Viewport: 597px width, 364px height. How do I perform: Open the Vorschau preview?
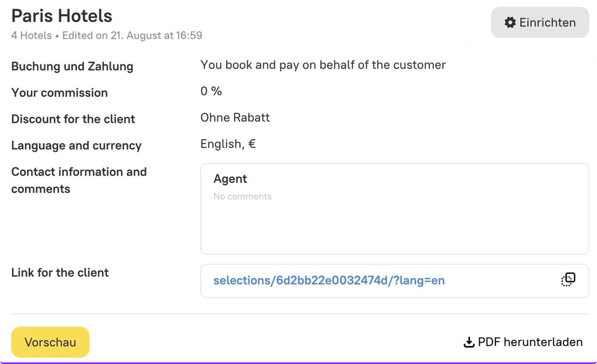[50, 342]
